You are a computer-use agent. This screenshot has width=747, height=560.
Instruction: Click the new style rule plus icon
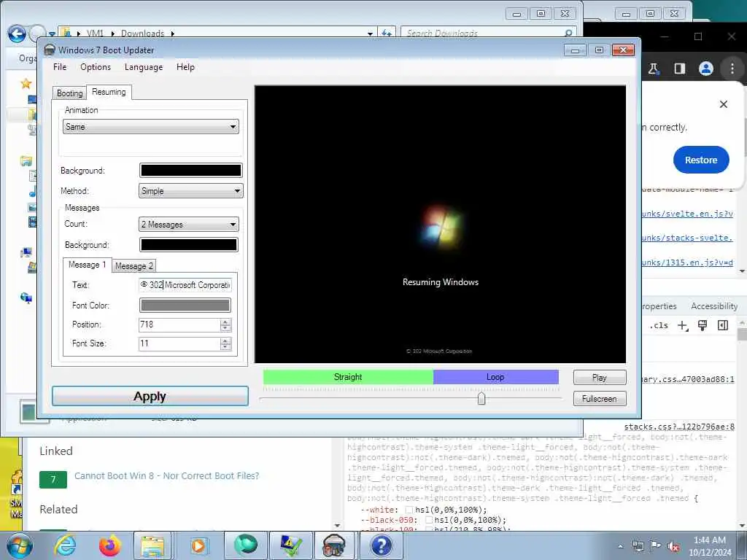[x=683, y=326]
